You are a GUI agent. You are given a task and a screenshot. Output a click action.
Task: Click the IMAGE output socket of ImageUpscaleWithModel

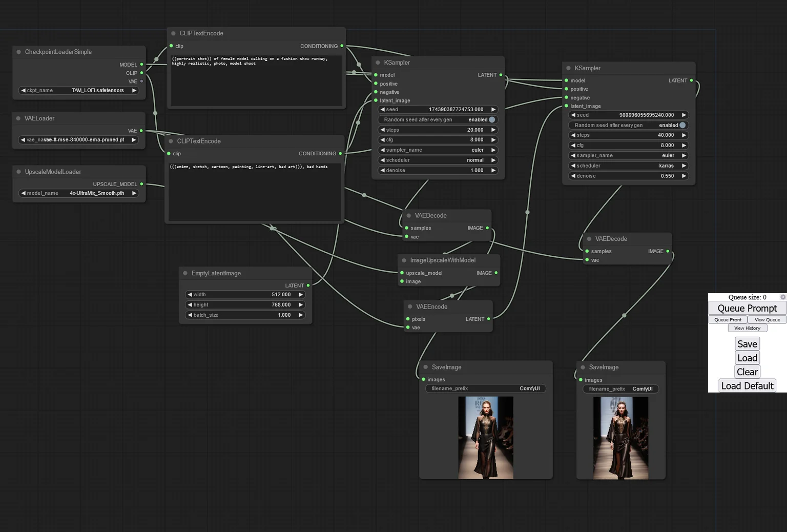[x=496, y=273]
